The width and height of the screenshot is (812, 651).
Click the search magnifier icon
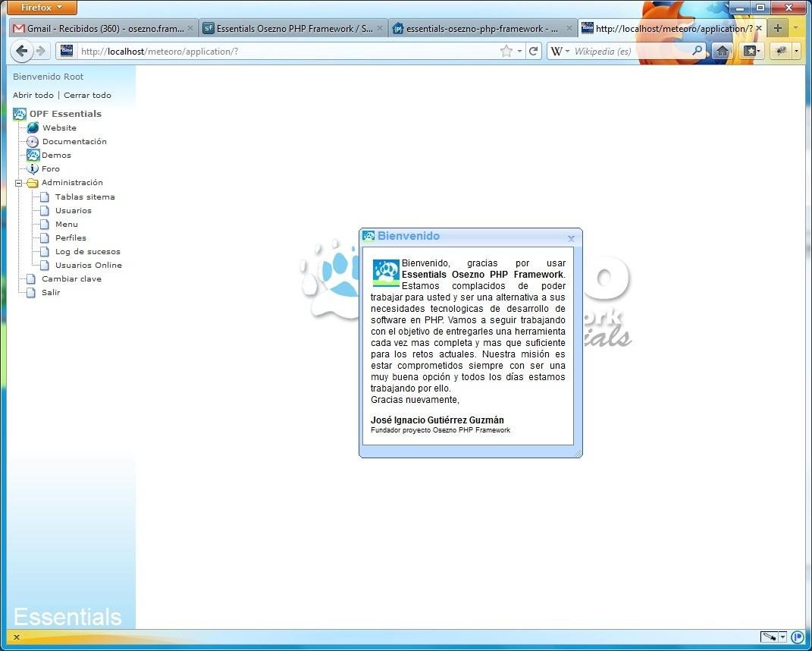tap(697, 51)
